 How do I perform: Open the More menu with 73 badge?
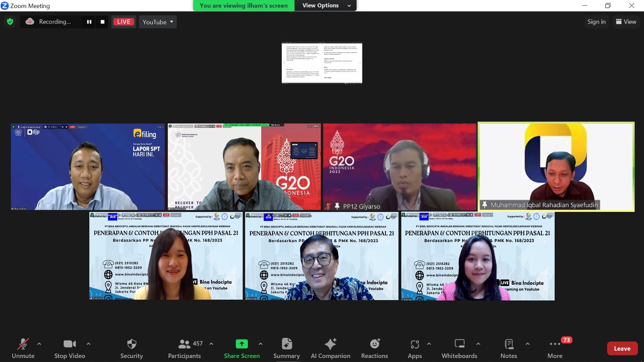pyautogui.click(x=555, y=348)
